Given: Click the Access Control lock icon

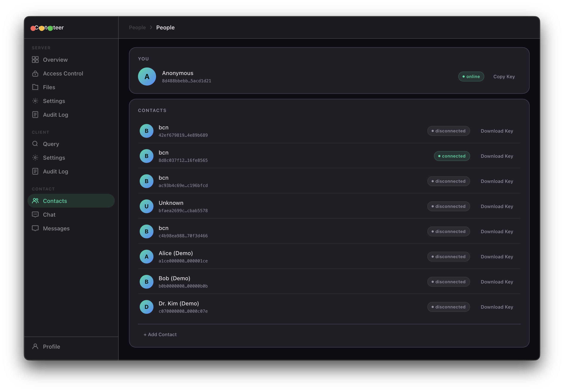Looking at the screenshot, I should coord(35,73).
